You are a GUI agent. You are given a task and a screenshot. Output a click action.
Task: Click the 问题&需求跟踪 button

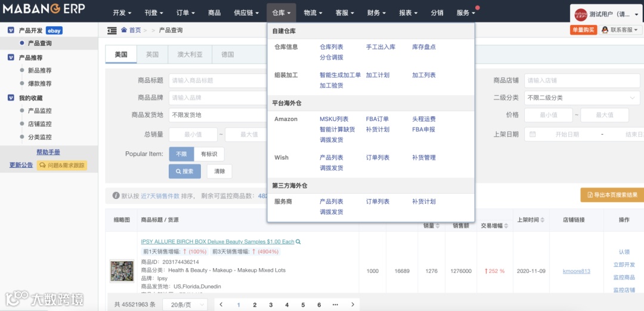point(62,166)
